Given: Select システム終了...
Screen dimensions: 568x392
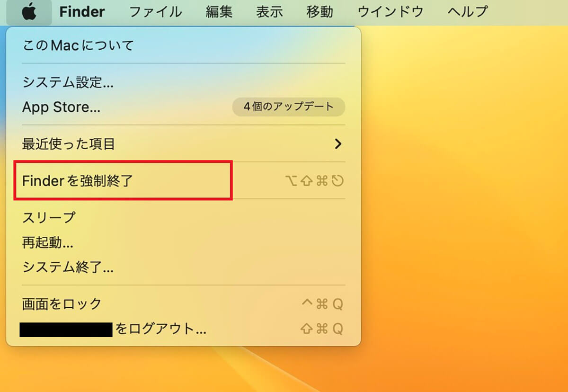Looking at the screenshot, I should tap(184, 267).
